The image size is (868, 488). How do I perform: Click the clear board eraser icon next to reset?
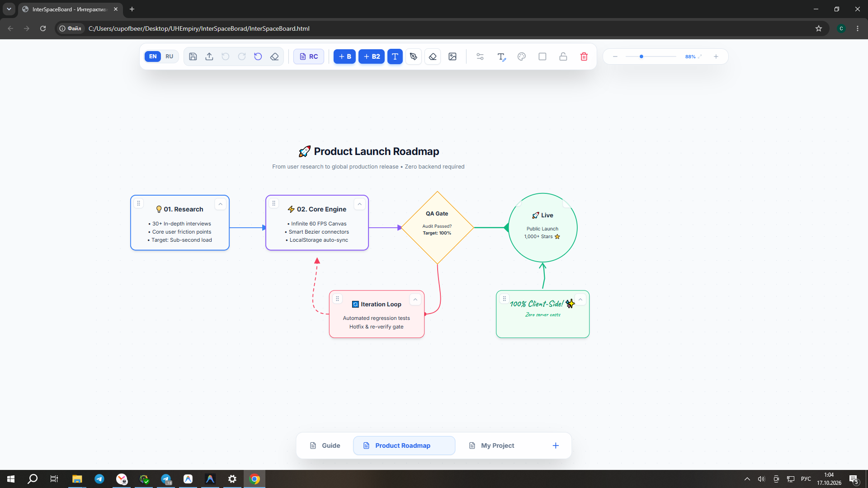coord(274,56)
